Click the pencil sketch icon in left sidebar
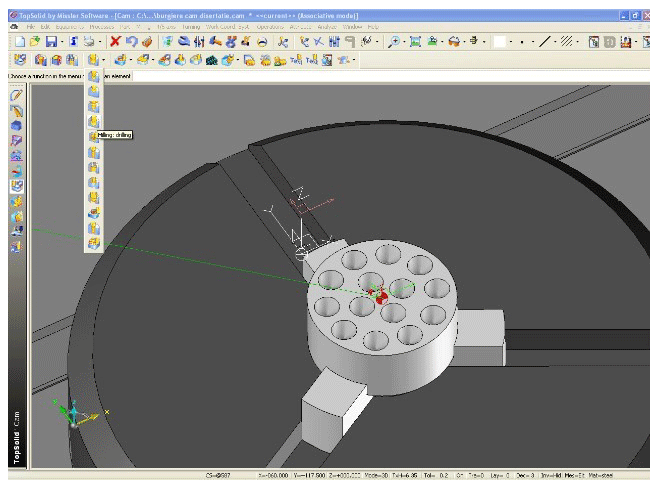The width and height of the screenshot is (659, 489). tap(16, 95)
